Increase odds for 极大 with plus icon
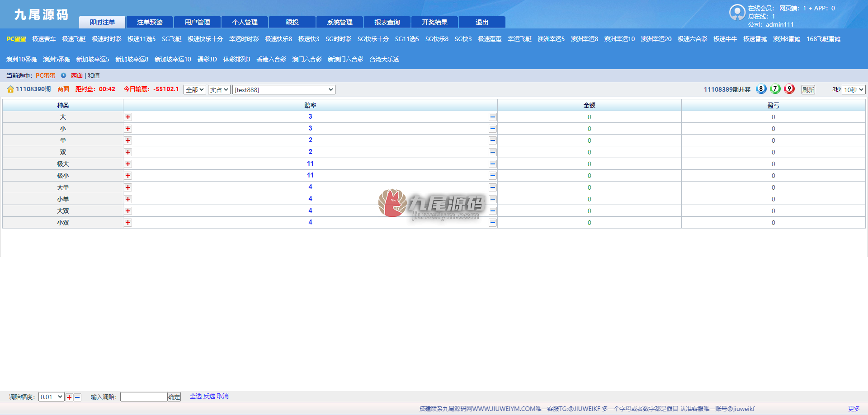Screen dimensions: 868x415 (x=128, y=164)
